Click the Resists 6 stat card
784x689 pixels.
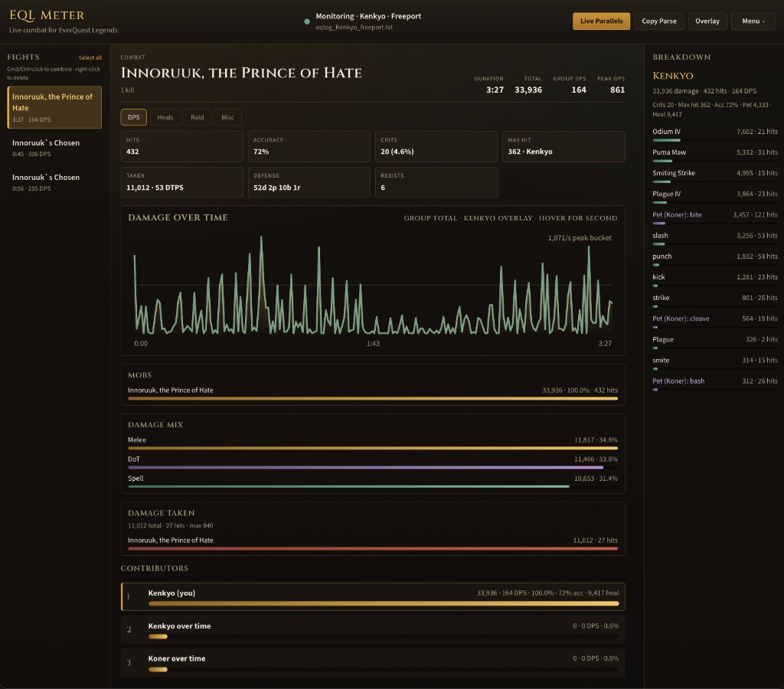(436, 182)
